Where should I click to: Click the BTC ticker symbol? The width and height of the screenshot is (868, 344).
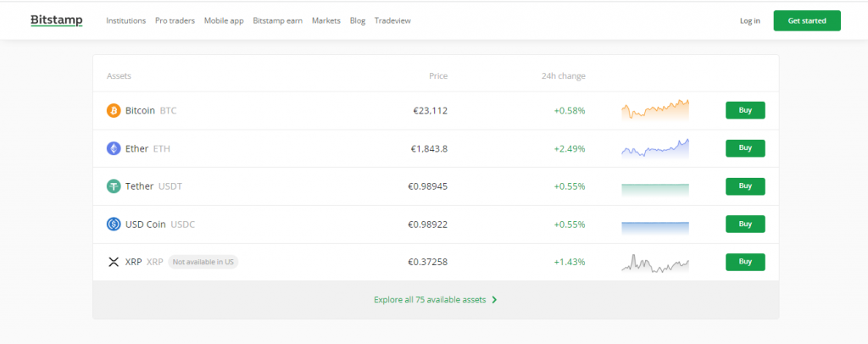(x=169, y=111)
